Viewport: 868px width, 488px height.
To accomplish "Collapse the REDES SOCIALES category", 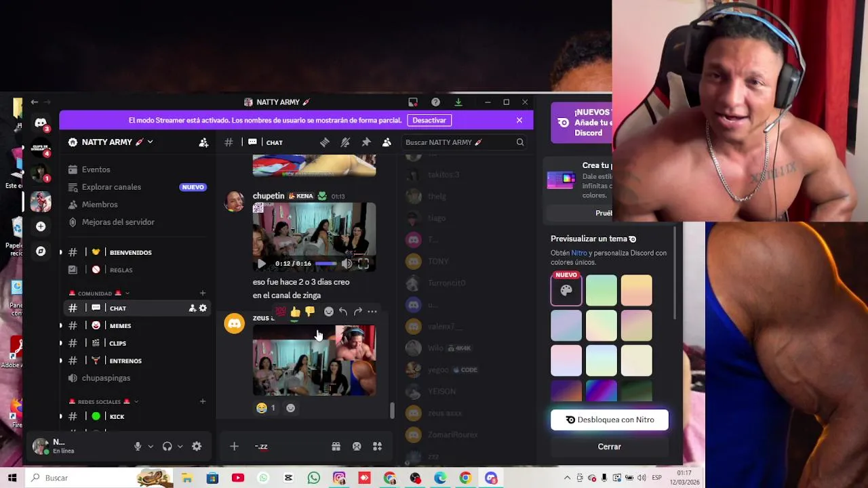I will pos(104,402).
